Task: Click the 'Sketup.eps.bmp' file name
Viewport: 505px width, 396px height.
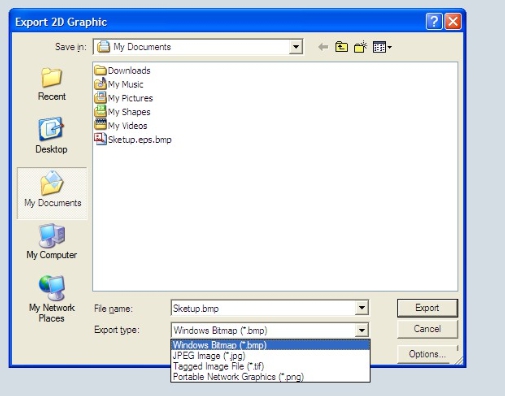Action: [x=140, y=140]
